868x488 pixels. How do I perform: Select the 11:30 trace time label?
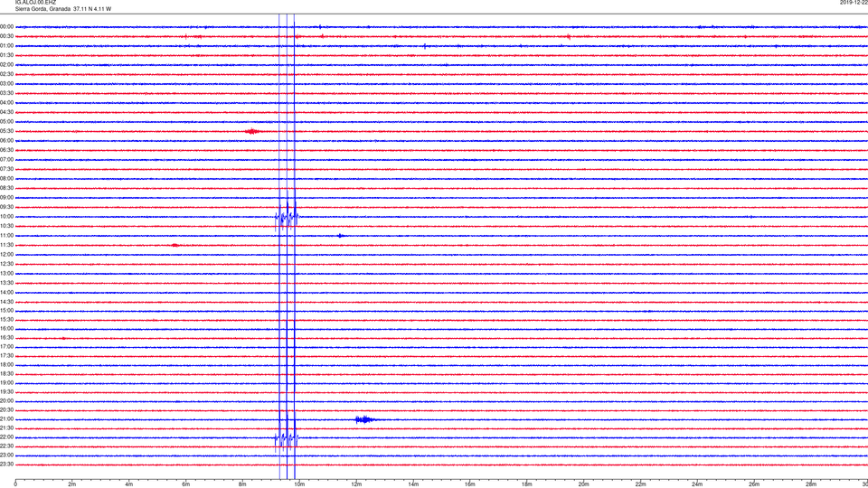(x=6, y=245)
